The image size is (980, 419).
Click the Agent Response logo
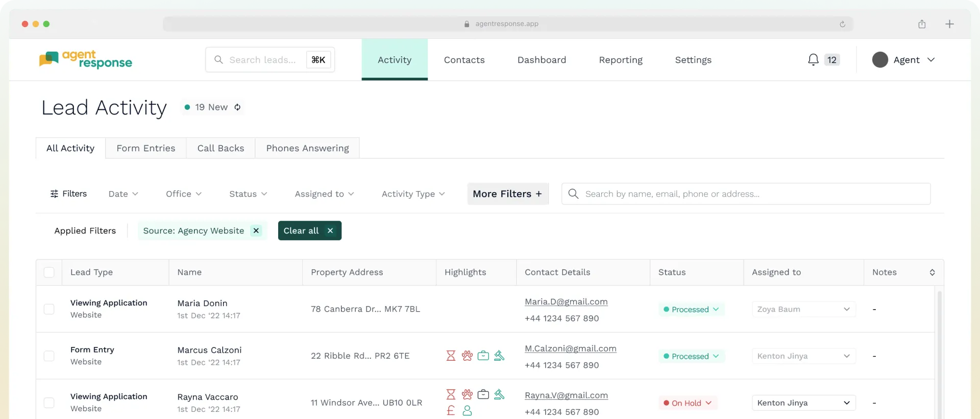[86, 60]
